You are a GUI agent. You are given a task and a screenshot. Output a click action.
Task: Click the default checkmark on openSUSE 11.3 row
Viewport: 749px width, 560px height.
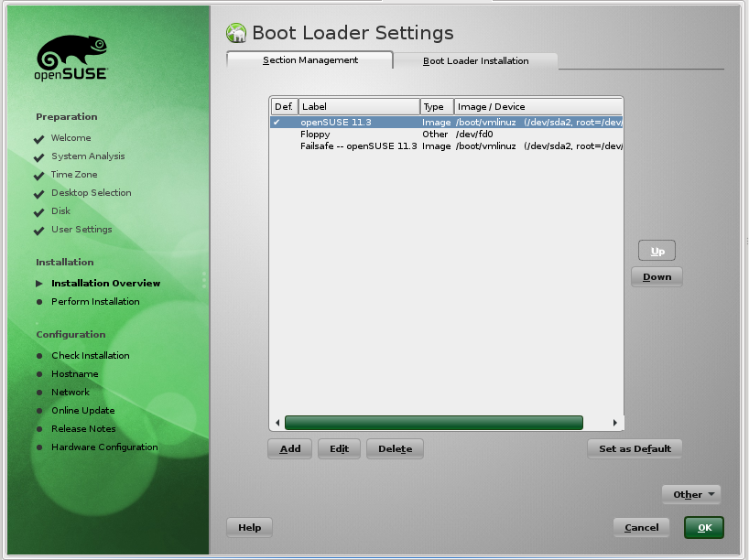tap(277, 123)
